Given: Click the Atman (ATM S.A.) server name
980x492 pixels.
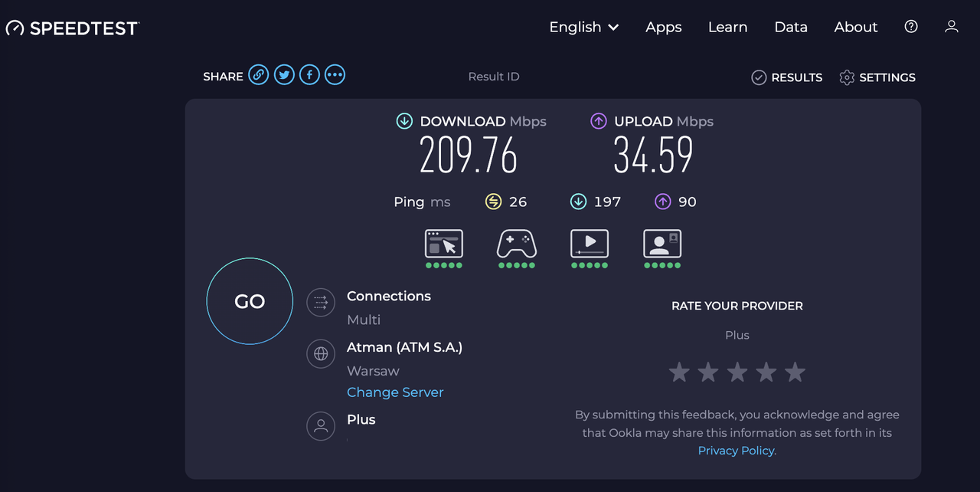Looking at the screenshot, I should pos(405,347).
